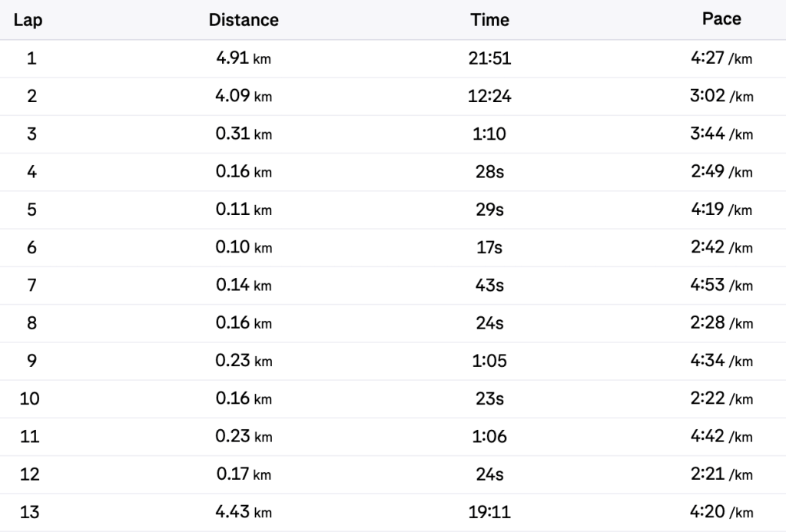Click the 4:53 /km pace value

[x=721, y=286]
